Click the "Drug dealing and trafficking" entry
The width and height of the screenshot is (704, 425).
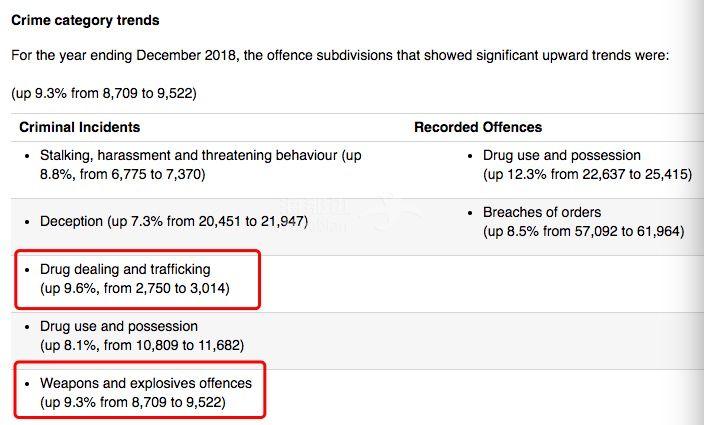click(125, 270)
